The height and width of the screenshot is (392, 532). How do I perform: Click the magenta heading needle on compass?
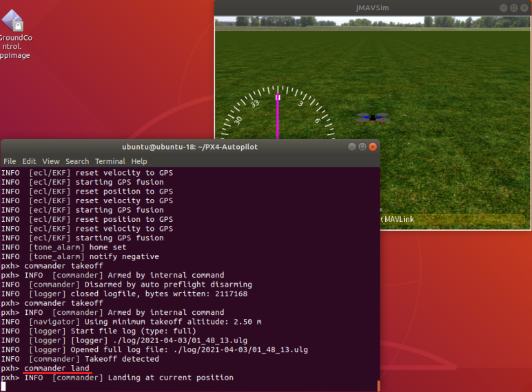point(278,116)
